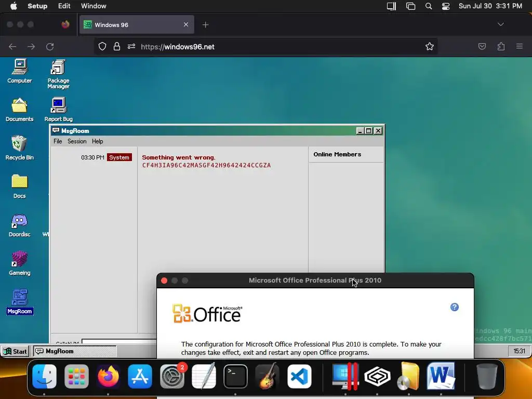Reload the Windows 96 page
Image resolution: width=532 pixels, height=399 pixels.
(50, 46)
